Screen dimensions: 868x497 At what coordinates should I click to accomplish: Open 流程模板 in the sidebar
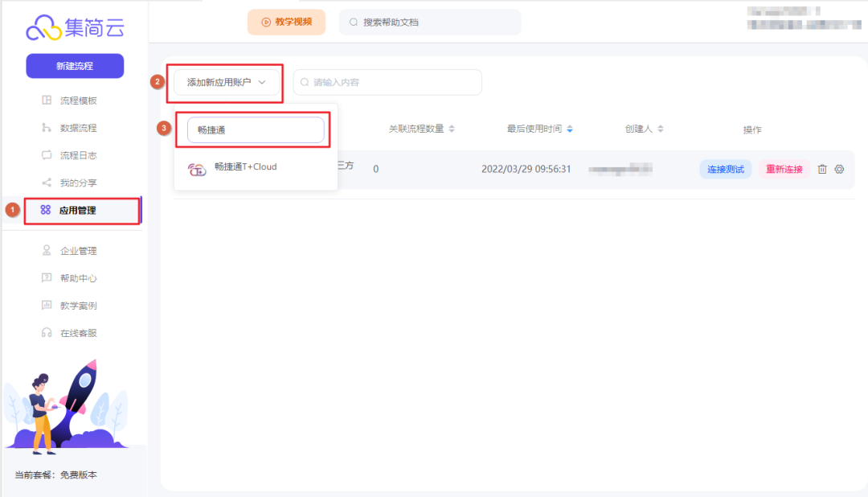pyautogui.click(x=78, y=101)
